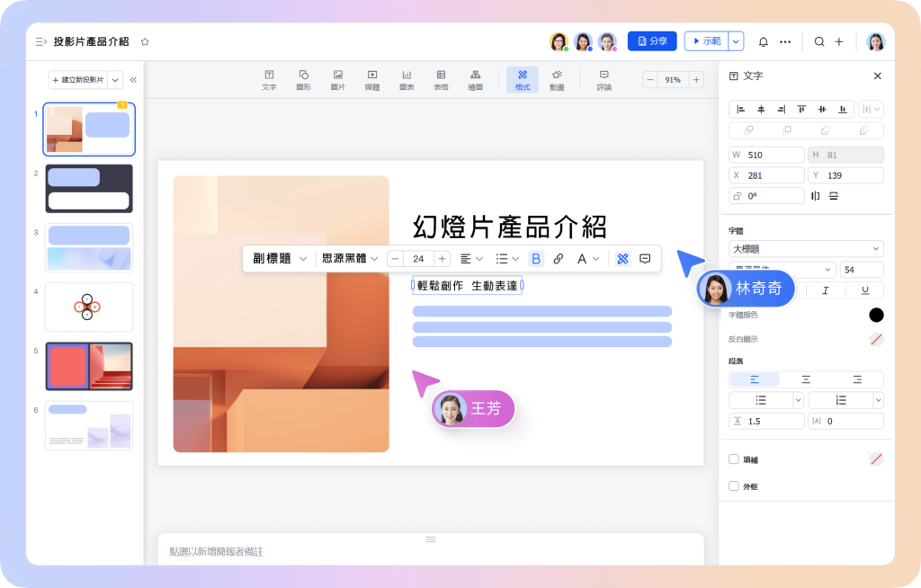Align objects to top
This screenshot has height=588, width=921.
coord(801,110)
